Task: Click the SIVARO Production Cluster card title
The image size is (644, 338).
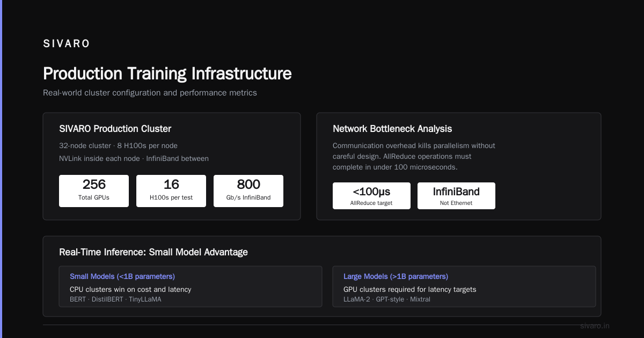Action: [x=115, y=129]
